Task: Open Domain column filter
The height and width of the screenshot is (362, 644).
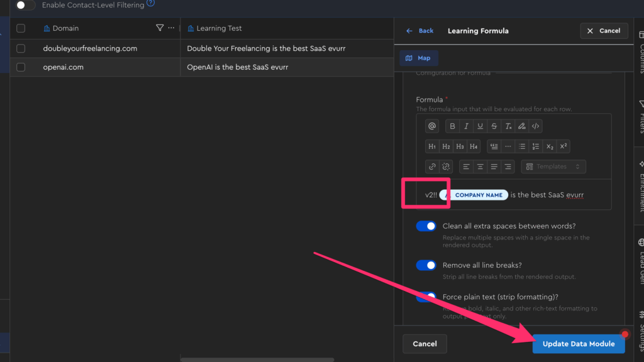Action: 160,28
